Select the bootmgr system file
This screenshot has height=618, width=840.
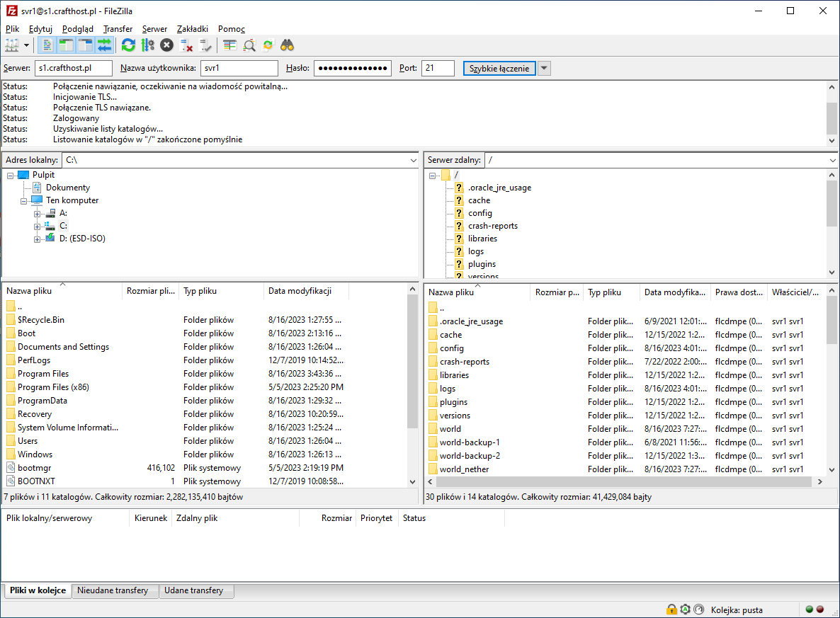(34, 467)
